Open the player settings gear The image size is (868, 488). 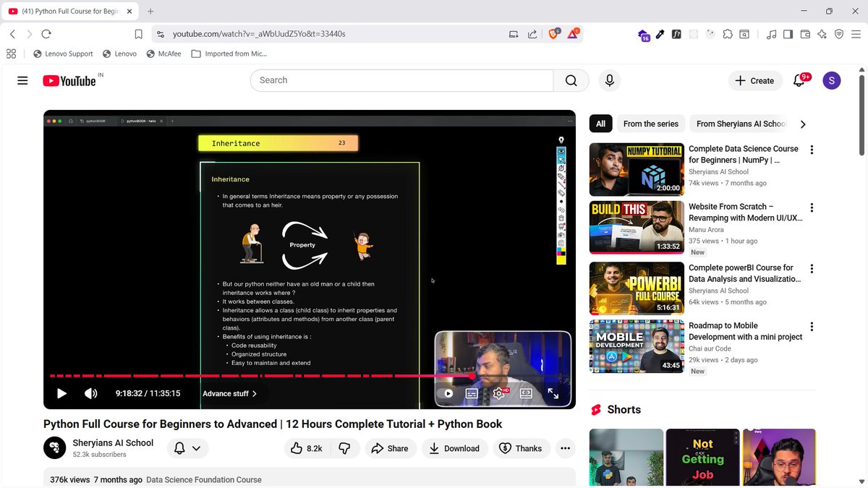coord(499,393)
